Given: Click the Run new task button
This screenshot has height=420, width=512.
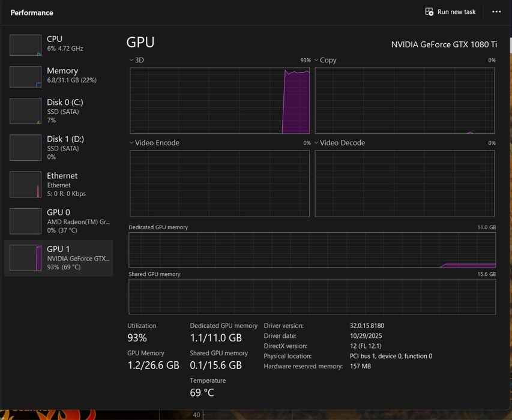Looking at the screenshot, I should pos(450,12).
